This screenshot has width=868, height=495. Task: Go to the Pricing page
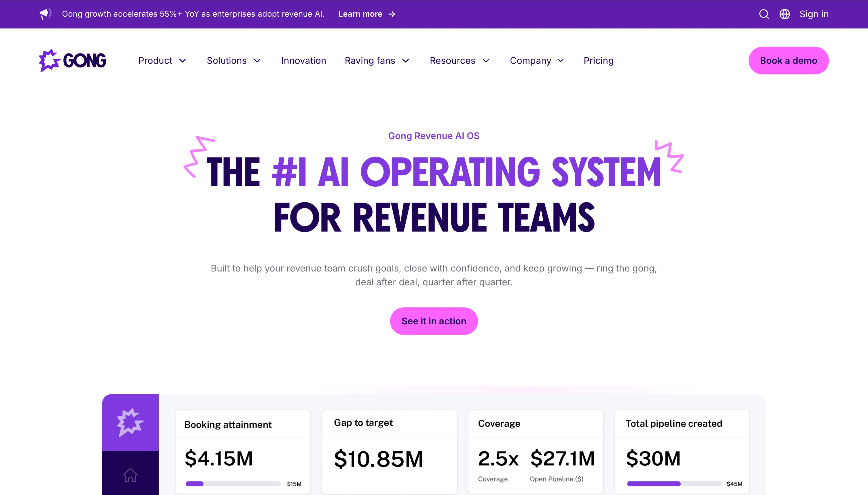click(598, 61)
